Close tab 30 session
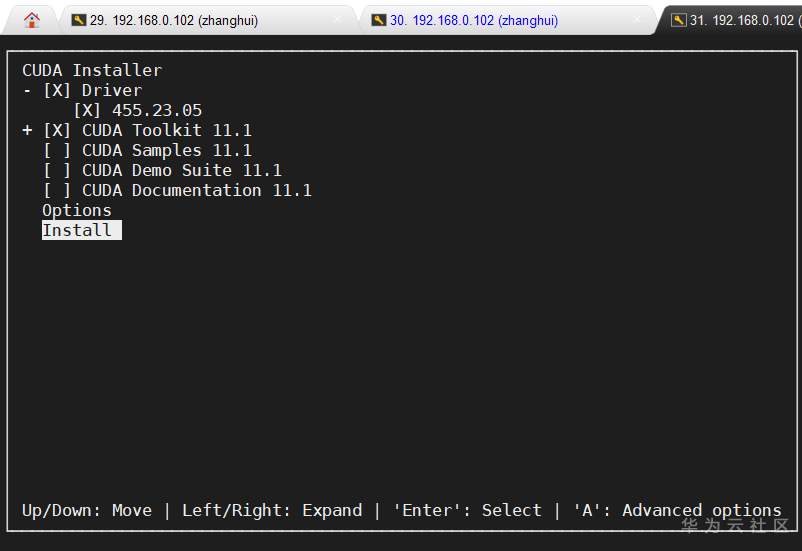Viewport: 802px width, 551px height. pos(637,20)
